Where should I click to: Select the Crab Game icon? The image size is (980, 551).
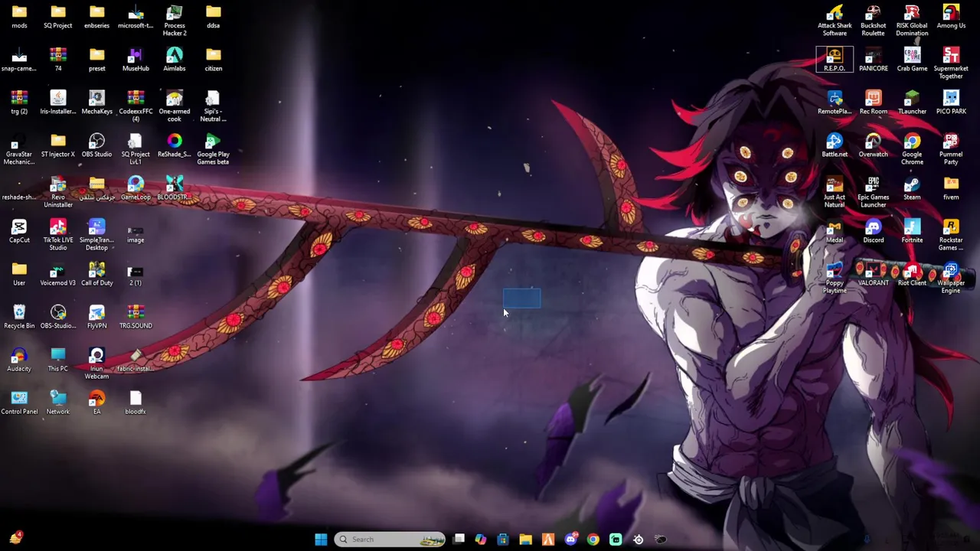click(912, 59)
